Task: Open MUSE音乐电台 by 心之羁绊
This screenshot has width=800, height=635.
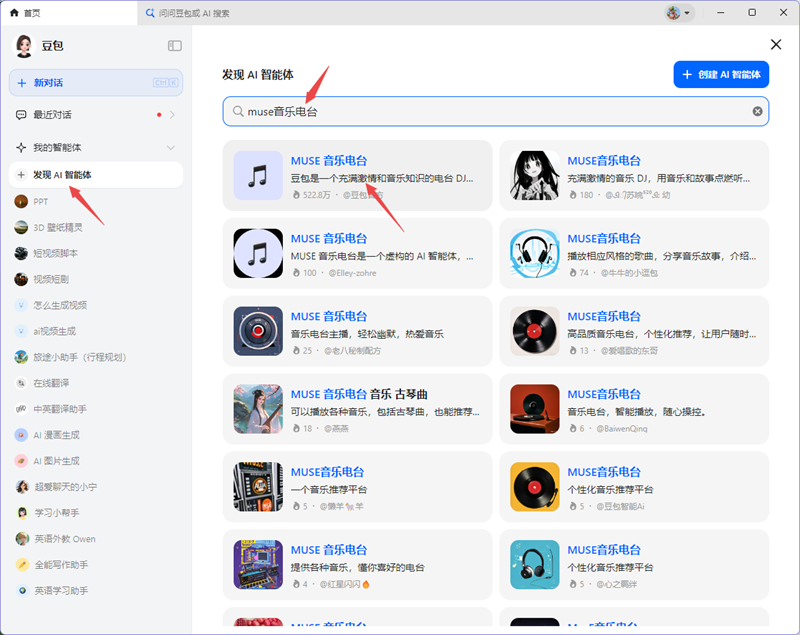Action: tap(634, 565)
